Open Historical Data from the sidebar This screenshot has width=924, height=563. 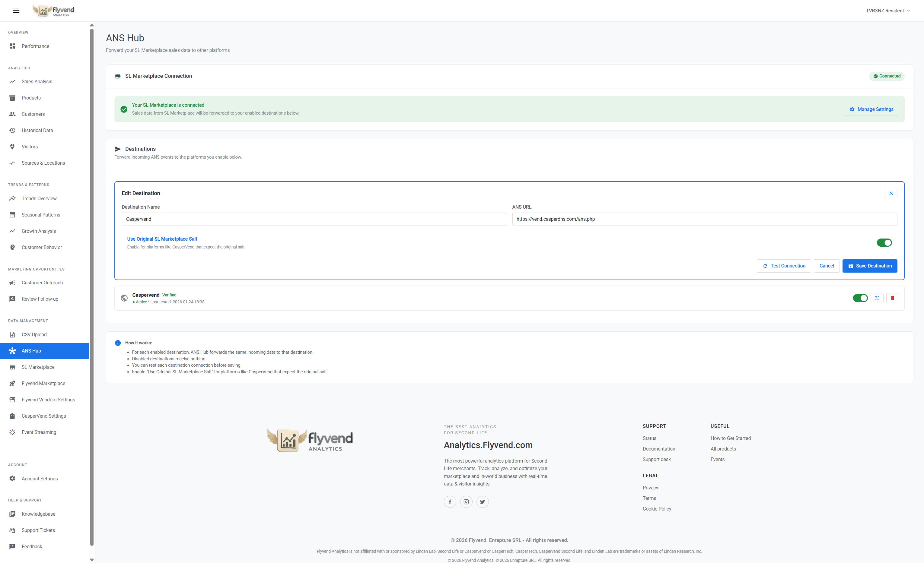click(x=37, y=130)
